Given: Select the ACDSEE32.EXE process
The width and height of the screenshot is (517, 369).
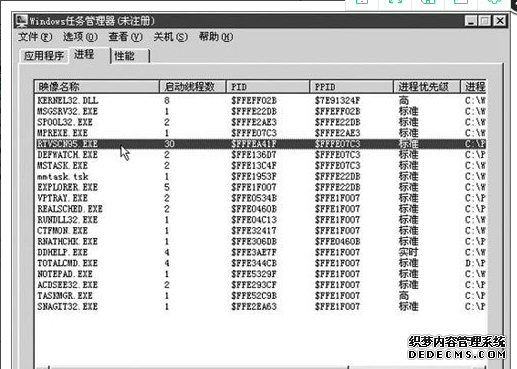Looking at the screenshot, I should 261,285.
